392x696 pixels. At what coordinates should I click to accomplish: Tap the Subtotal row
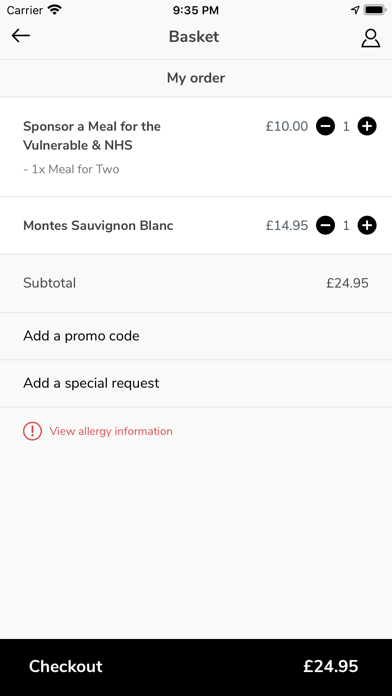tap(196, 283)
